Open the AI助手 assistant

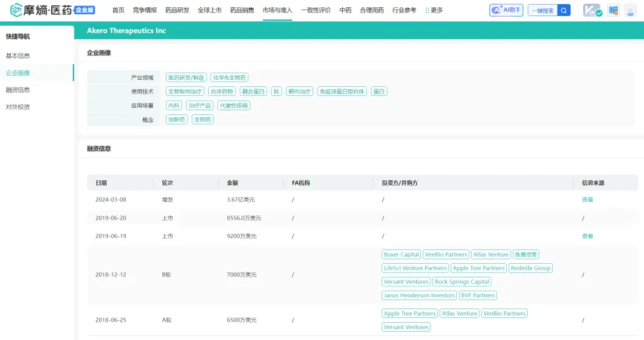tap(506, 10)
